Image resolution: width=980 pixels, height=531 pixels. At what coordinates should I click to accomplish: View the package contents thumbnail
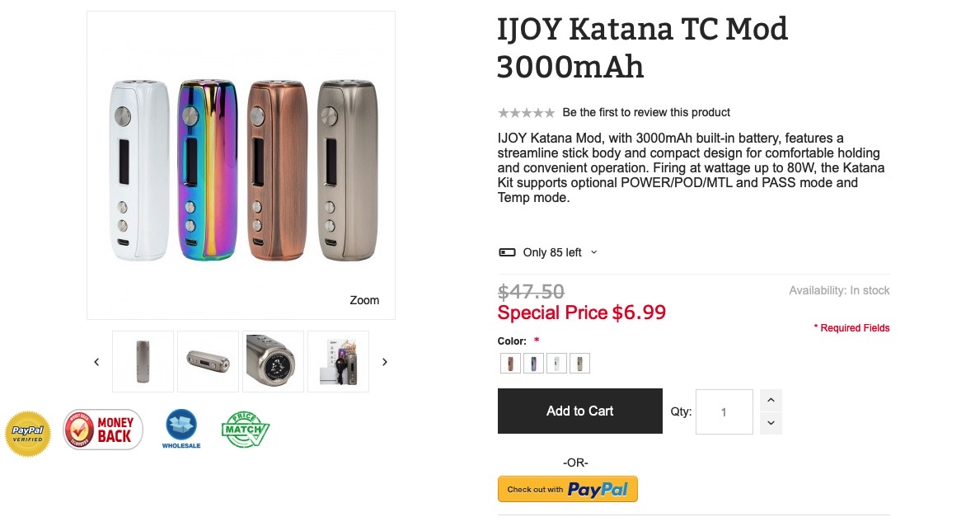[x=338, y=362]
